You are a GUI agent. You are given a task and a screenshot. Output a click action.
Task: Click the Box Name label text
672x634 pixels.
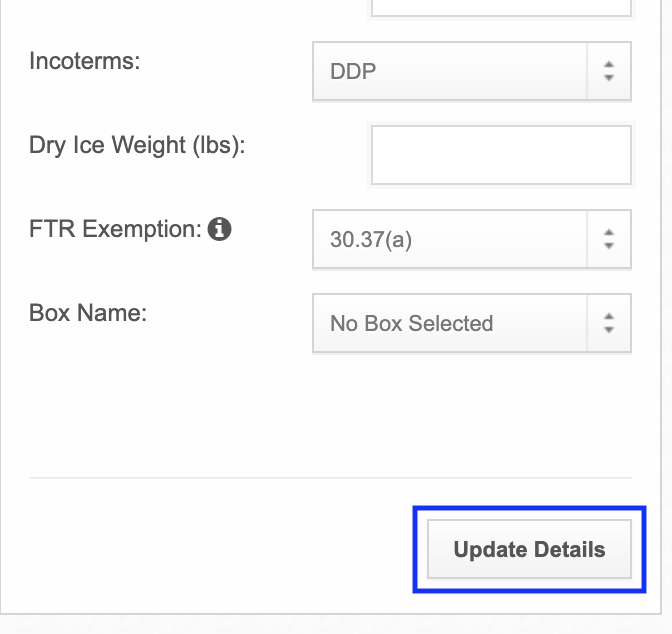[x=88, y=313]
